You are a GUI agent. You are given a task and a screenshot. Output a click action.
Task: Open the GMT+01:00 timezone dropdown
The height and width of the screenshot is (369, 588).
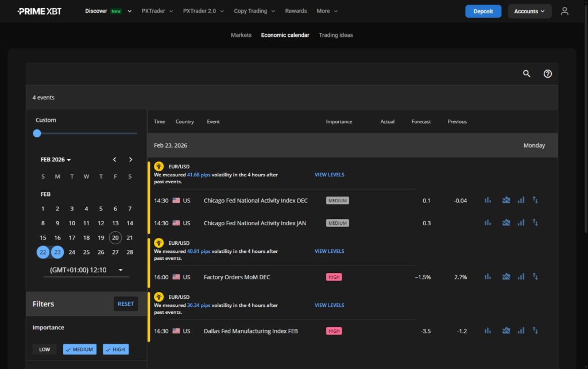click(x=85, y=269)
